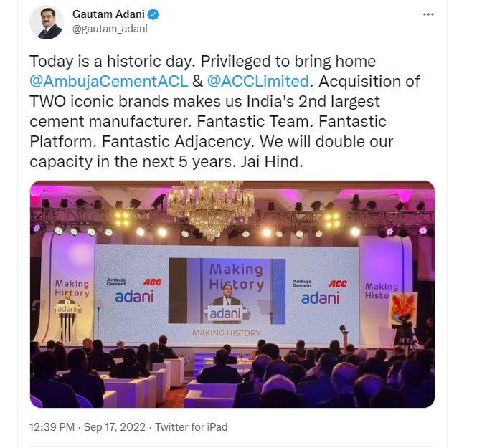
Task: Click the blue verified badge
Action: click(x=153, y=14)
